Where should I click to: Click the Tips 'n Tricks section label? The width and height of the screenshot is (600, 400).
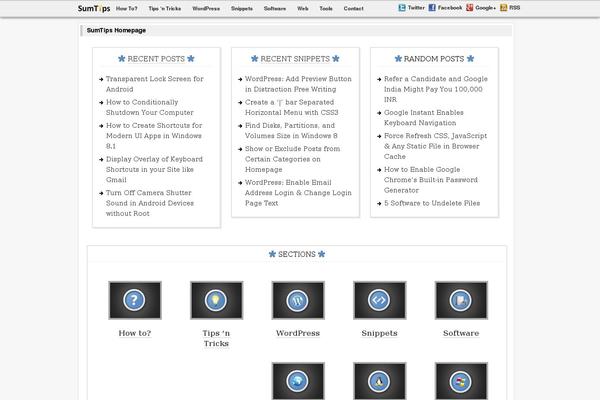(x=216, y=338)
